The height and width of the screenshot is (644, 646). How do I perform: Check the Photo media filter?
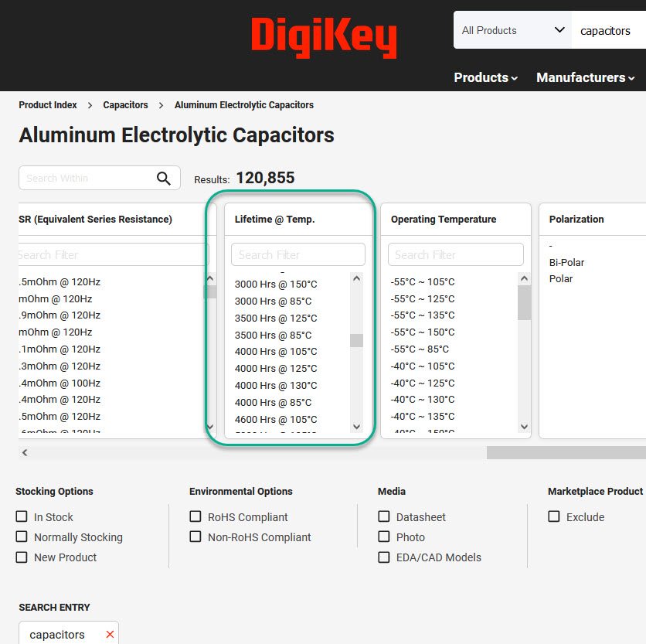[384, 537]
